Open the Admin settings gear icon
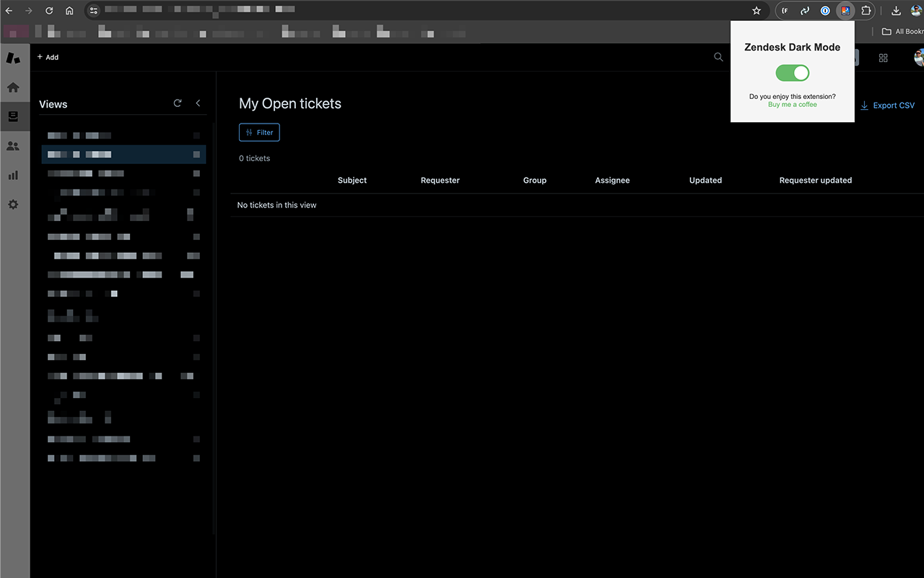Screen dimensions: 924x578 13,204
